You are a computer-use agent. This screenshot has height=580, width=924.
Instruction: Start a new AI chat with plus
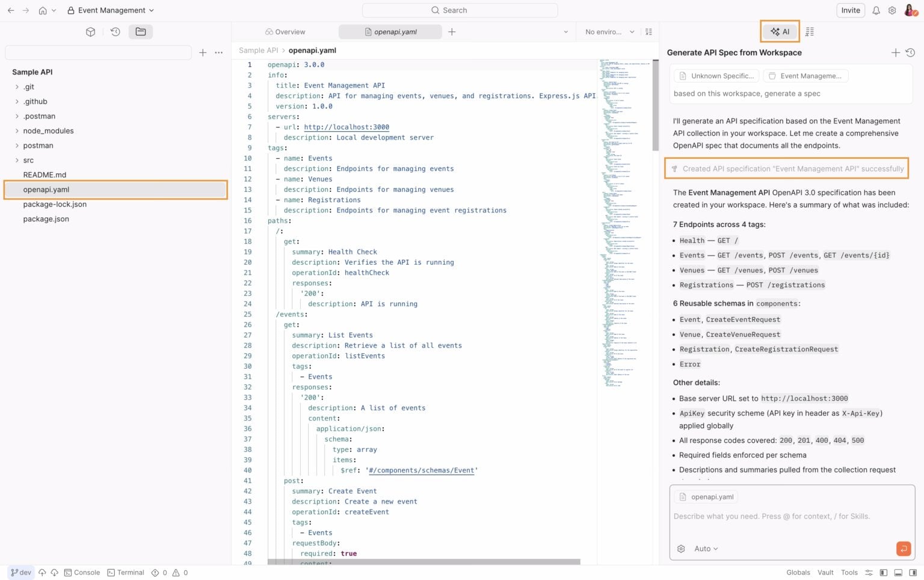pyautogui.click(x=895, y=53)
